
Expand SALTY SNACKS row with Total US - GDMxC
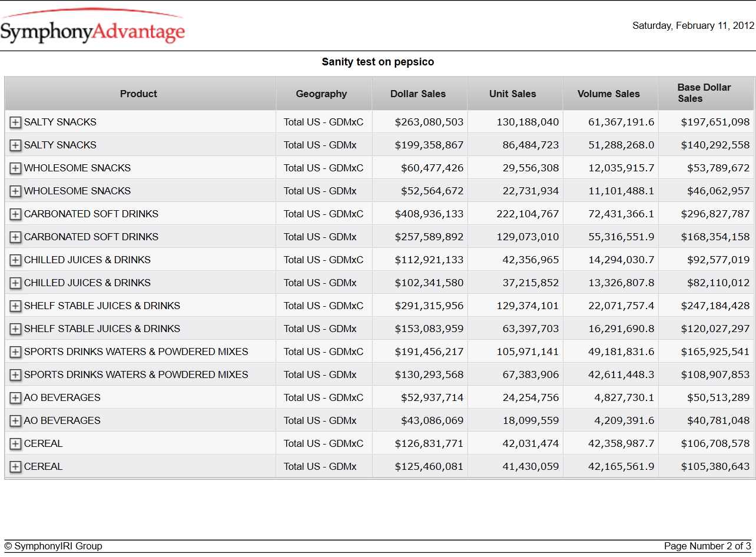click(15, 122)
